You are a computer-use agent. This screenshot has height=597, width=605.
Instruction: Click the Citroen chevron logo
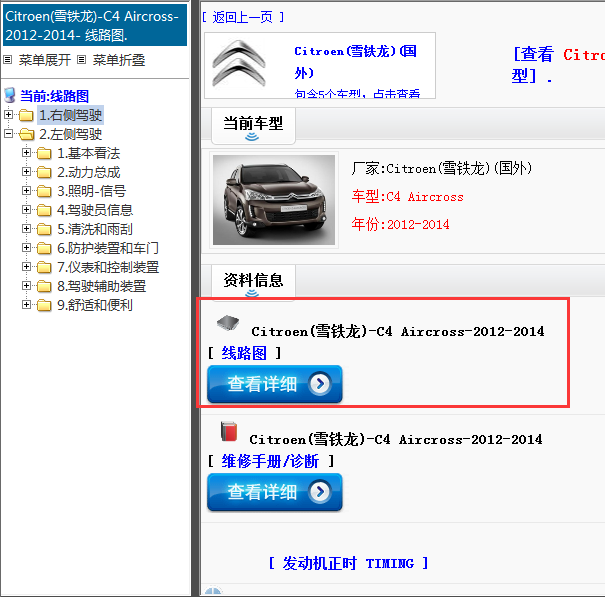(x=239, y=64)
